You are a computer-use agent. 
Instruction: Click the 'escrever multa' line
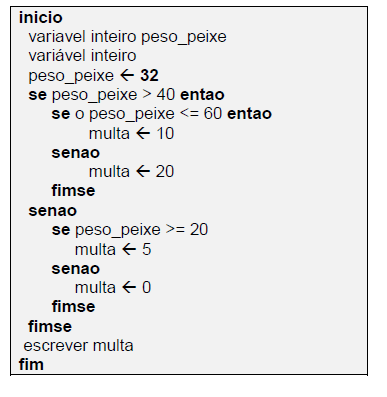click(x=78, y=346)
